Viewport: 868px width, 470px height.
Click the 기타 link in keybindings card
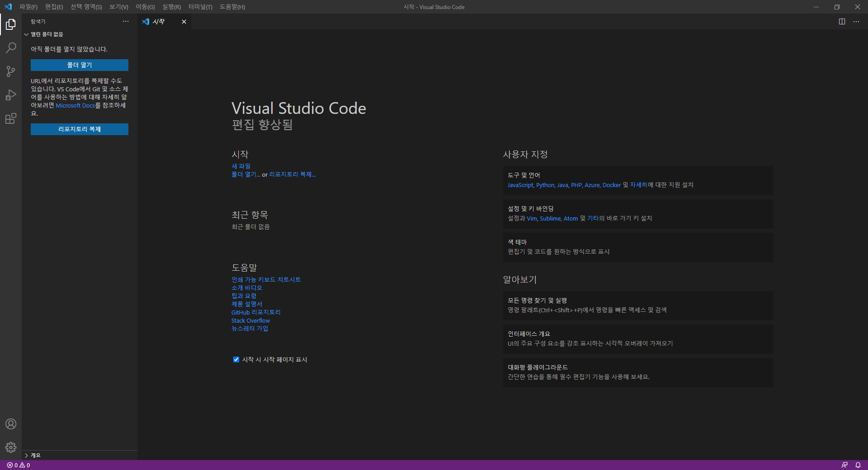click(x=593, y=218)
